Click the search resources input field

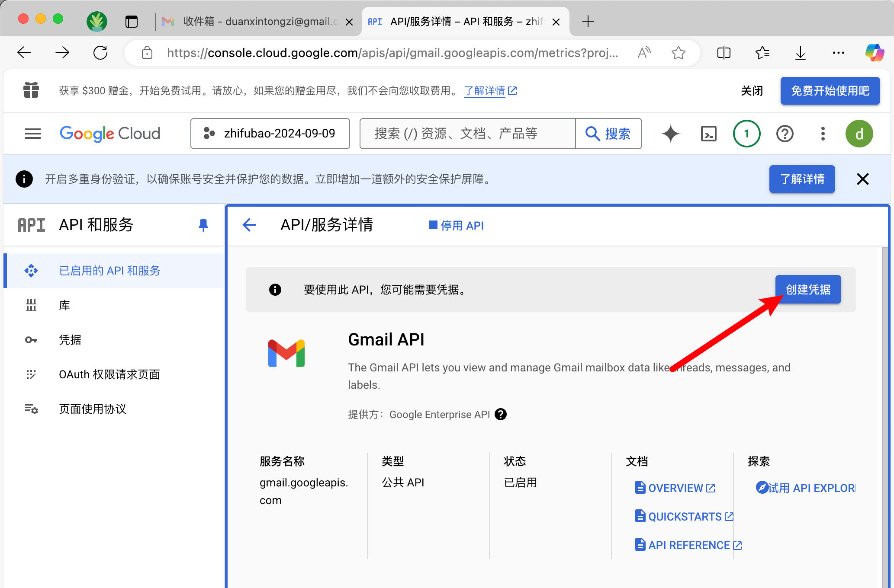click(x=467, y=134)
